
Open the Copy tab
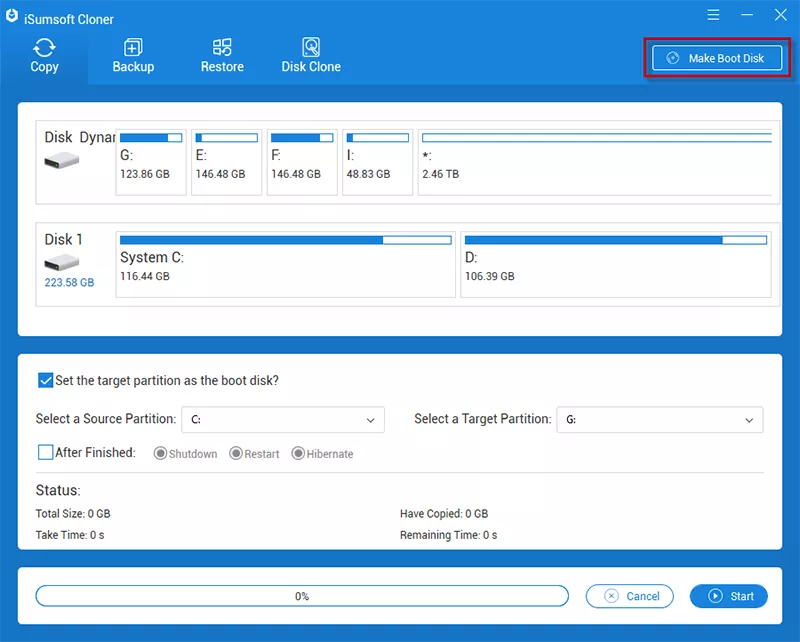(x=44, y=56)
